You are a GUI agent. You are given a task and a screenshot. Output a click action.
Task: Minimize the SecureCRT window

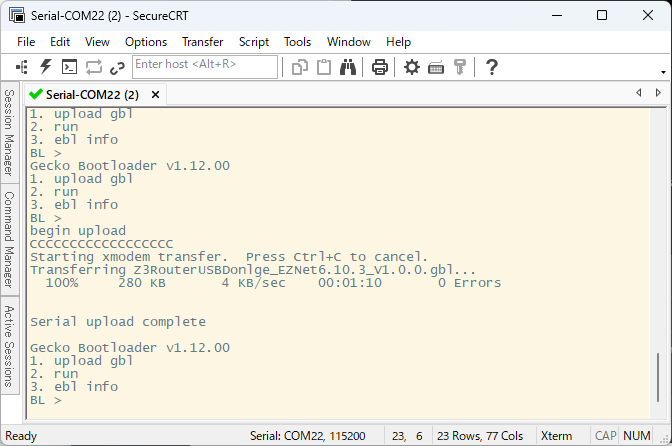(x=557, y=15)
